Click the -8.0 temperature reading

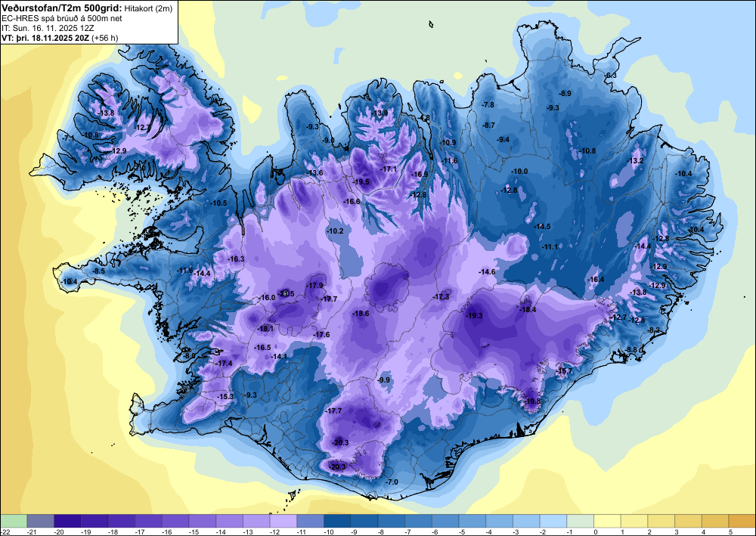[x=190, y=356]
